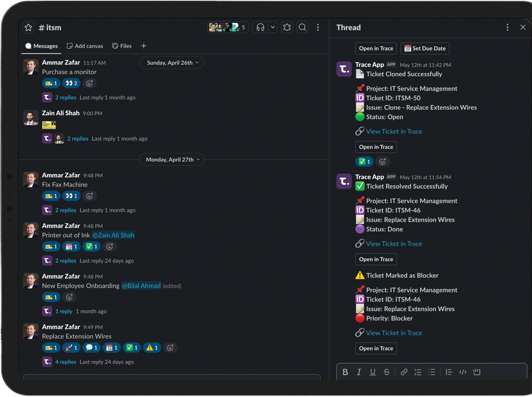Toggle eyes reaction on Purchase a monitor

pyautogui.click(x=71, y=83)
